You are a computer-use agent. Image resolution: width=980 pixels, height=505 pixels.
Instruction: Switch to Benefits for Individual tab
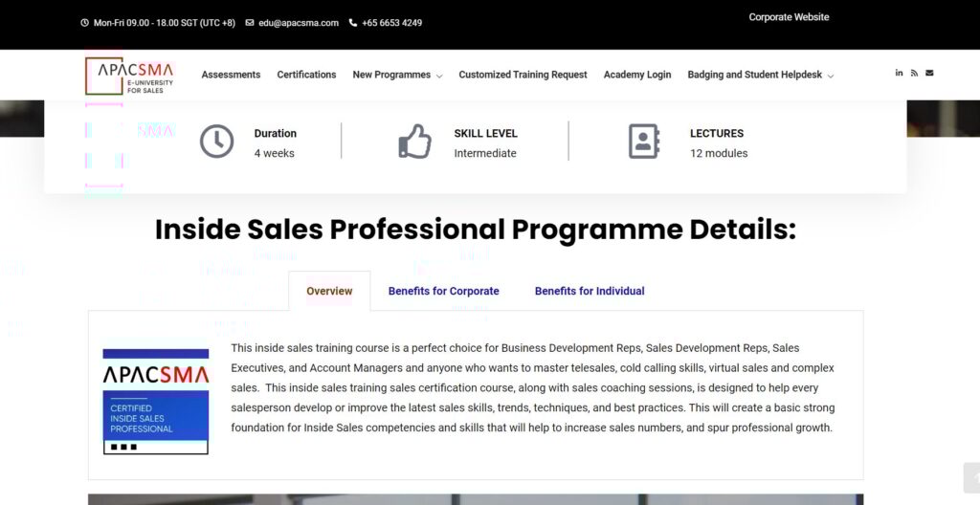point(590,291)
